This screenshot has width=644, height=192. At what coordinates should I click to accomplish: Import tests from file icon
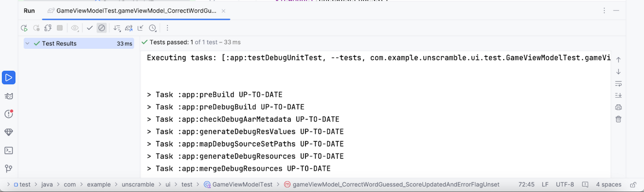[x=140, y=28]
